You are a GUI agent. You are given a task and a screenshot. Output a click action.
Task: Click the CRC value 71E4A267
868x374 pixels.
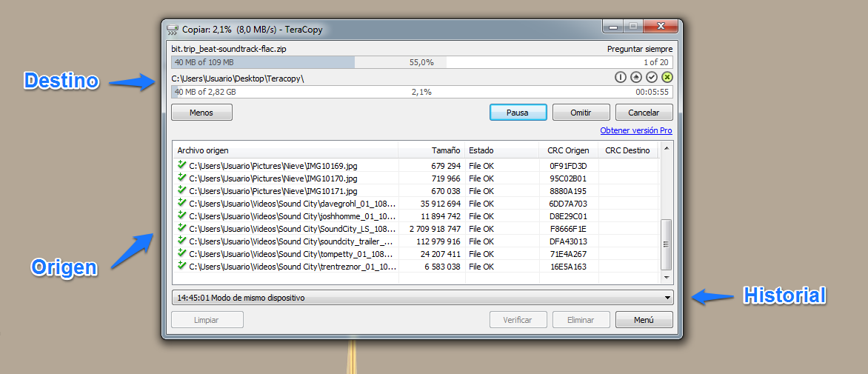(569, 254)
